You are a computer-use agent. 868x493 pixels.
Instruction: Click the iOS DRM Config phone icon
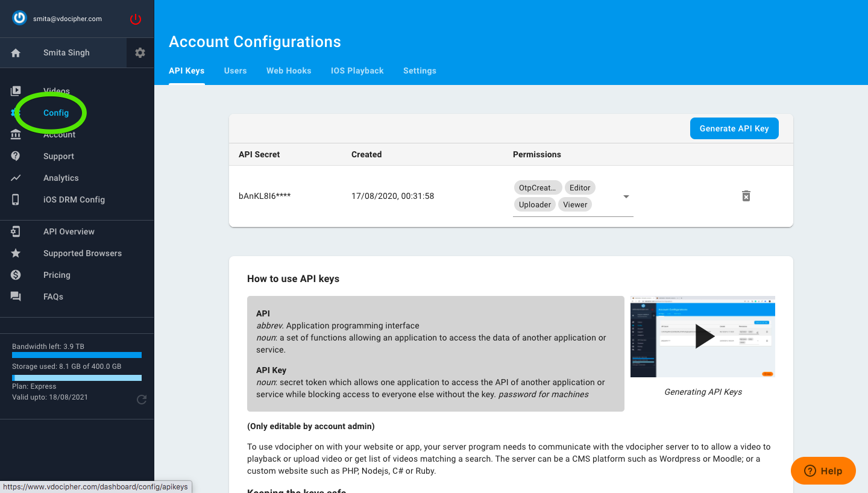pos(16,199)
